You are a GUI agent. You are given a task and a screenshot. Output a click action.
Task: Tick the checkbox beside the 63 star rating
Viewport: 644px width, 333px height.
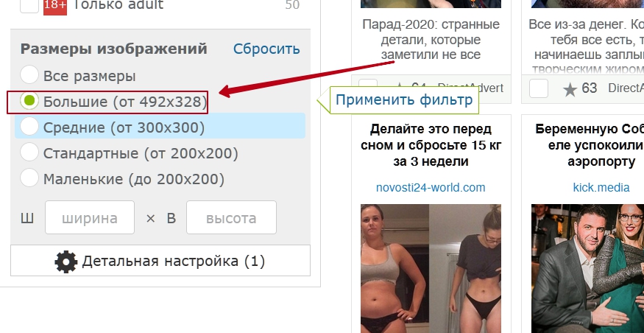539,88
